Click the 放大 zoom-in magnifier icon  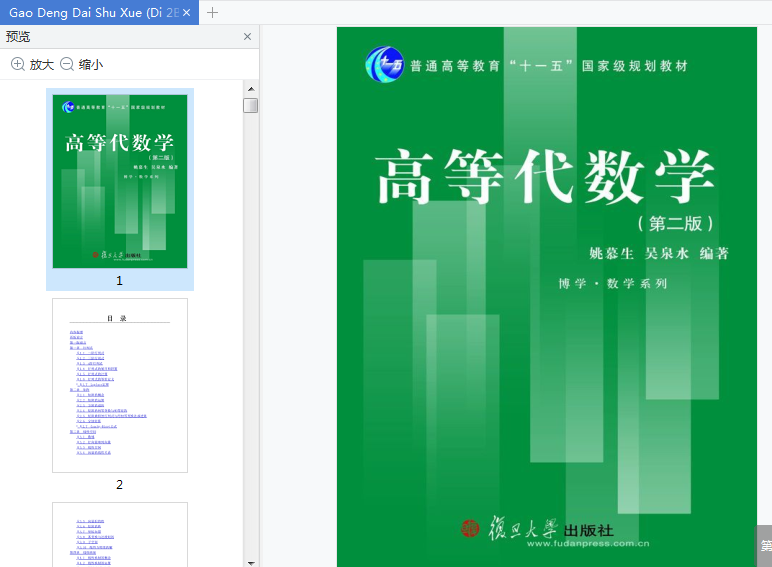(x=18, y=64)
